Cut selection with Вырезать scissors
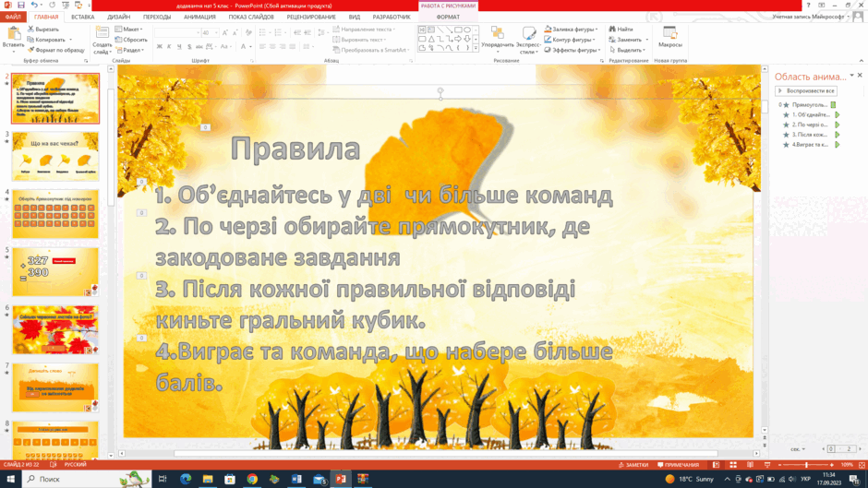This screenshot has height=488, width=868. [x=43, y=30]
